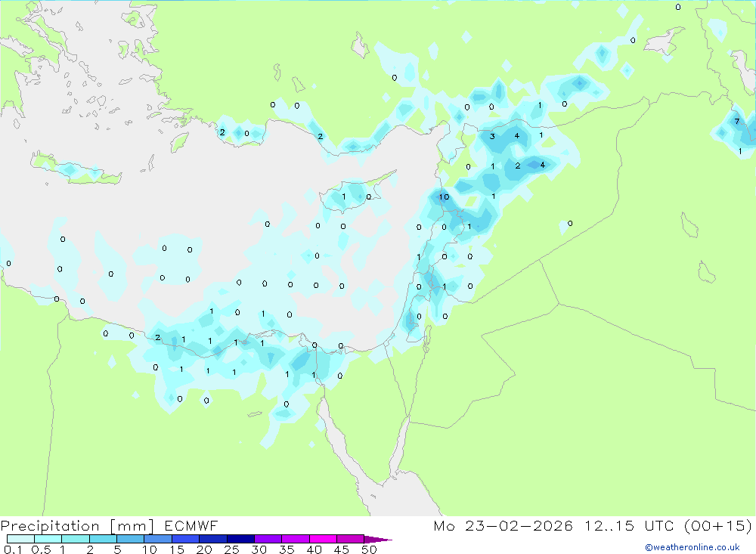
Task: Click the over-50 arrow tip of legend
Action: (378, 539)
